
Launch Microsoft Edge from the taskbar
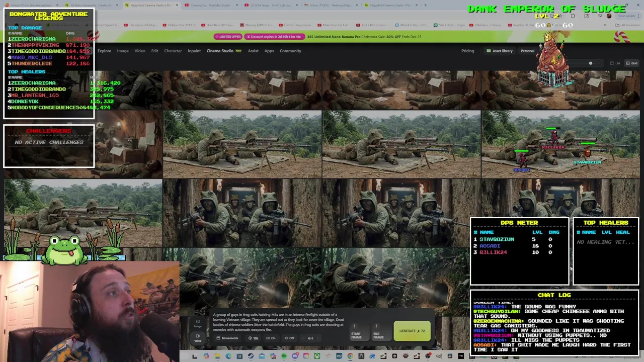[228, 356]
